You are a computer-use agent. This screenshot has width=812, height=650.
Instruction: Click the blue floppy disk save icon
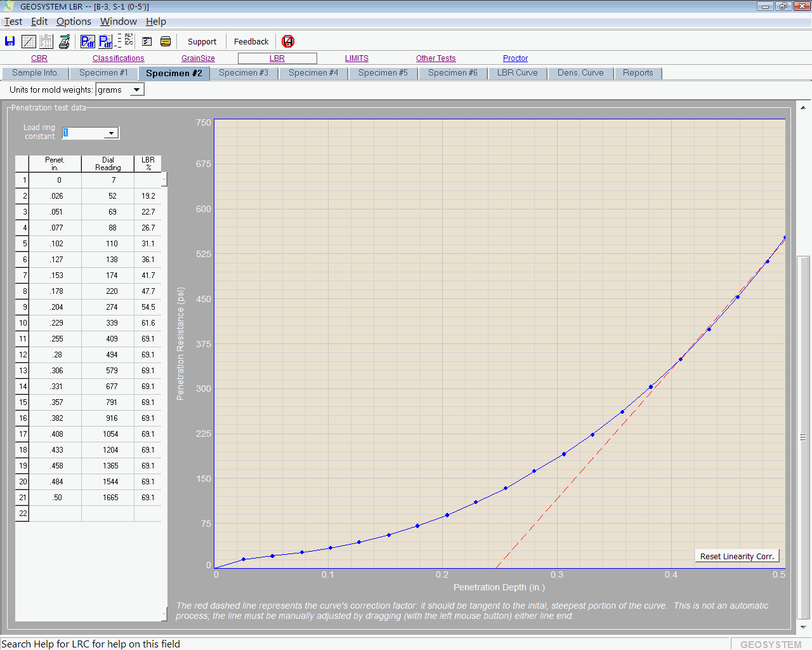click(10, 41)
